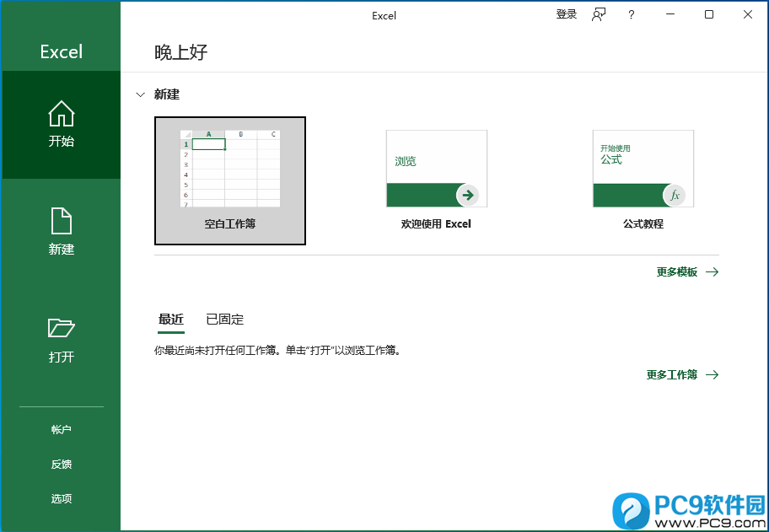The width and height of the screenshot is (769, 532).
Task: Click 登录 to sign in
Action: coord(567,14)
